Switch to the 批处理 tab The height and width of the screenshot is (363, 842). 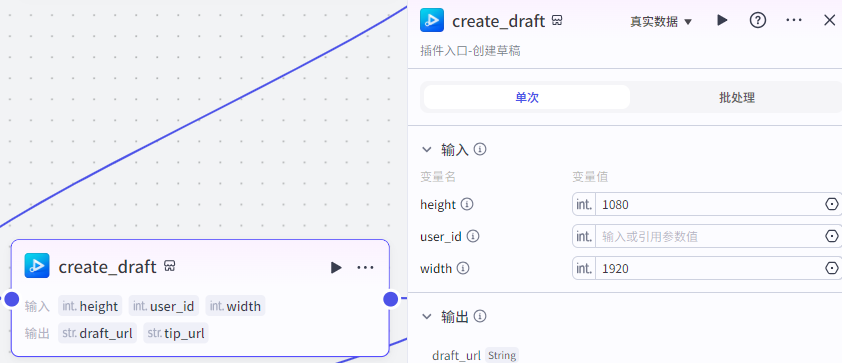[x=737, y=97]
